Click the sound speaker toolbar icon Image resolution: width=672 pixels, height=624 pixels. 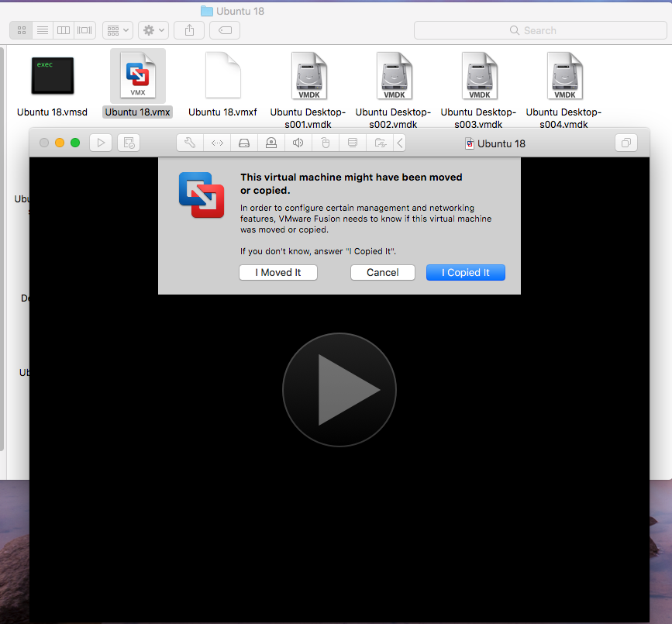pos(298,143)
